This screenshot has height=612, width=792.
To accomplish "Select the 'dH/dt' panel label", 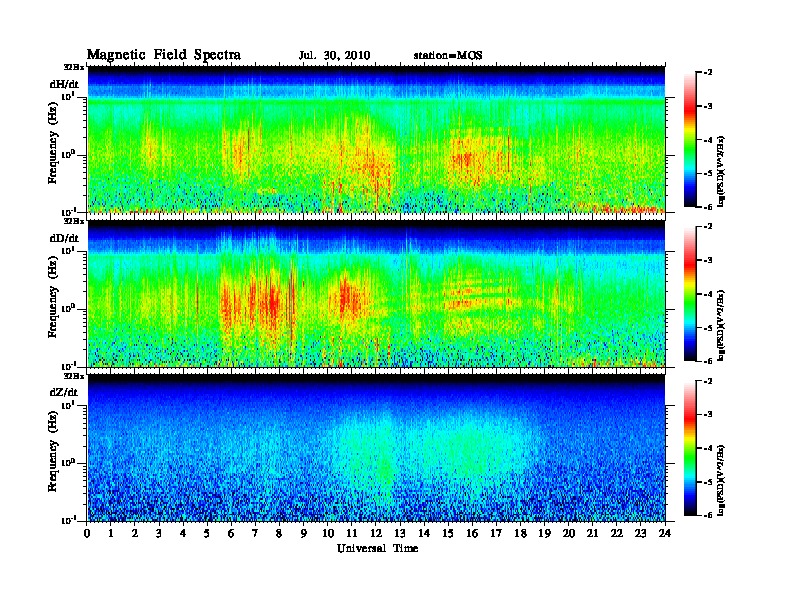I will [64, 84].
